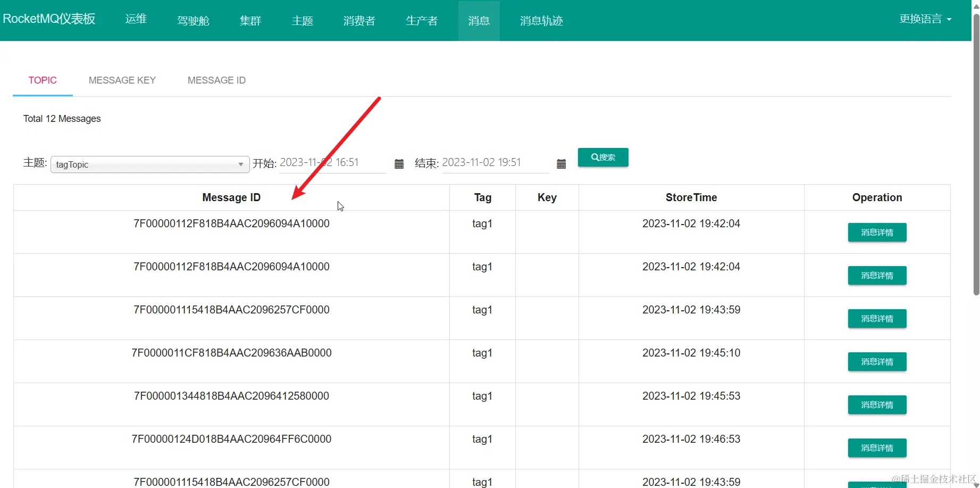
Task: Click store time 2023-11-02 19:45:10
Action: coord(691,353)
